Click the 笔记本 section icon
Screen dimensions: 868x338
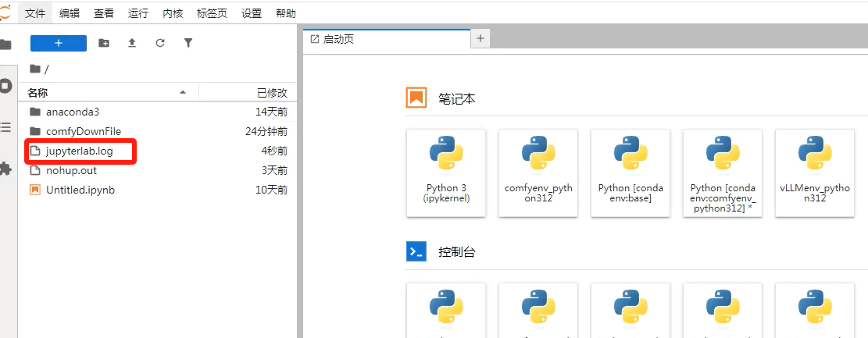click(x=416, y=98)
